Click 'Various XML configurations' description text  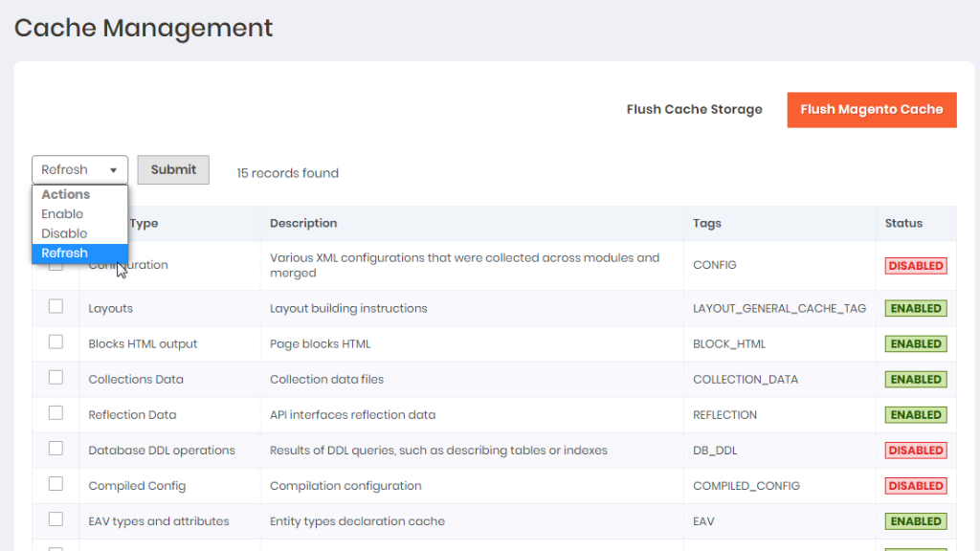[464, 266]
